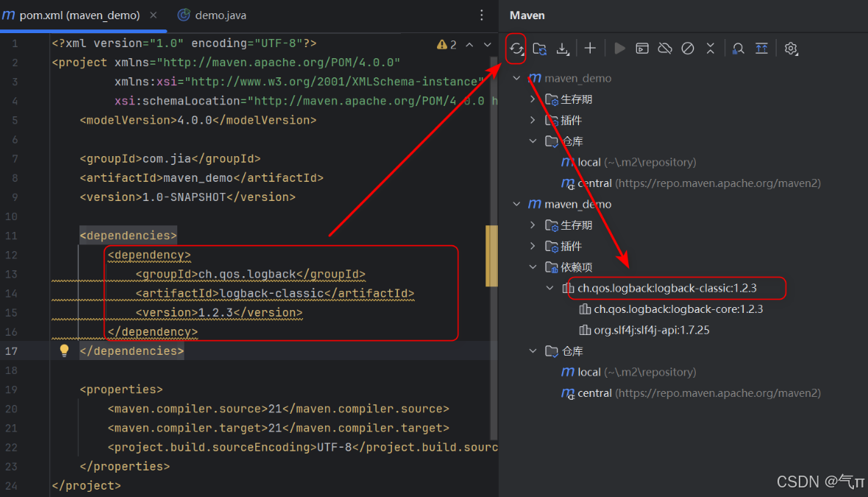
Task: Collapse logback-classic dependency node
Action: (x=549, y=288)
